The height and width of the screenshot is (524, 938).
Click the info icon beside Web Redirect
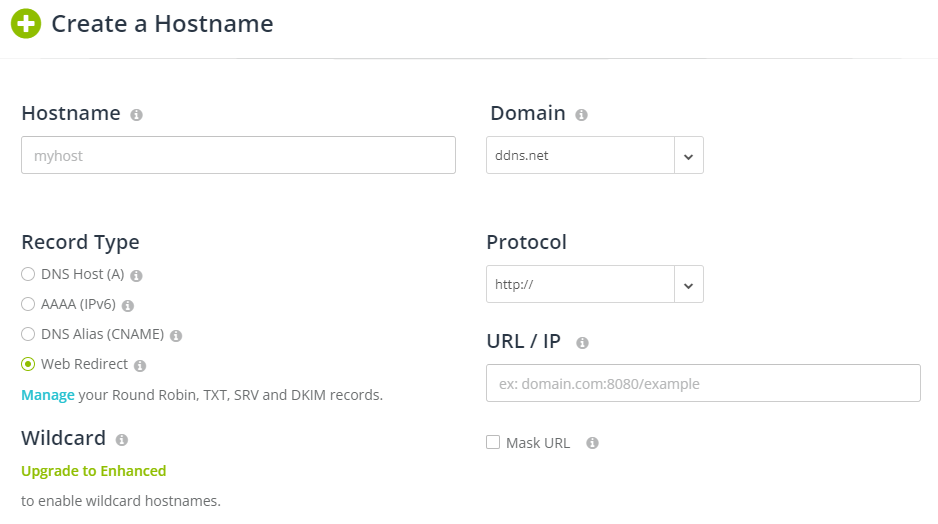tap(140, 365)
